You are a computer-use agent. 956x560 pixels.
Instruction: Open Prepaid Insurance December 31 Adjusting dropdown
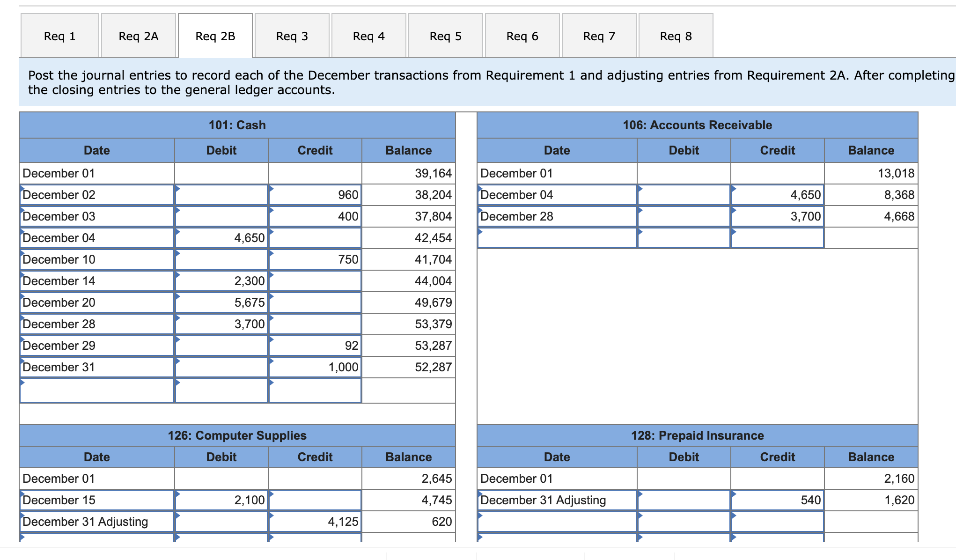(557, 500)
